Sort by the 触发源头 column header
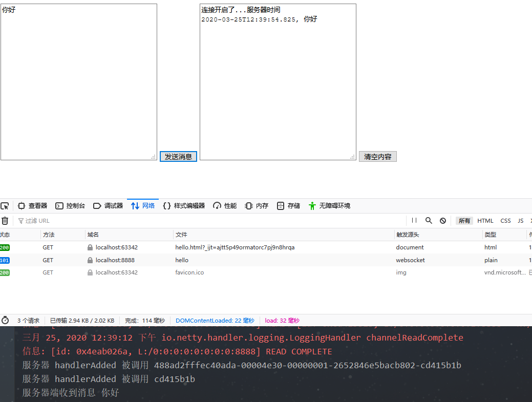The width and height of the screenshot is (532, 402). point(438,235)
